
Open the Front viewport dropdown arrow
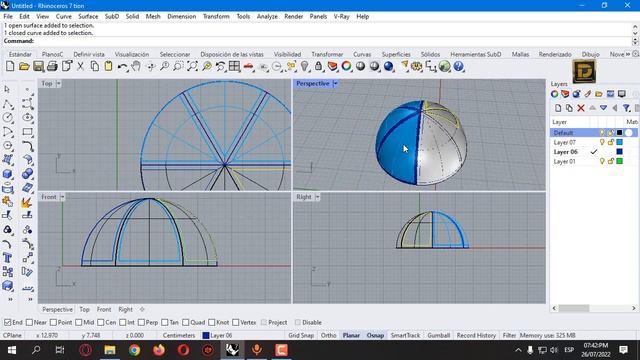tap(62, 197)
